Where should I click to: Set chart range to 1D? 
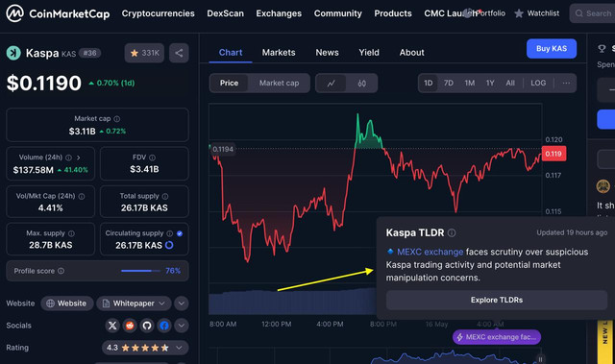pyautogui.click(x=429, y=83)
